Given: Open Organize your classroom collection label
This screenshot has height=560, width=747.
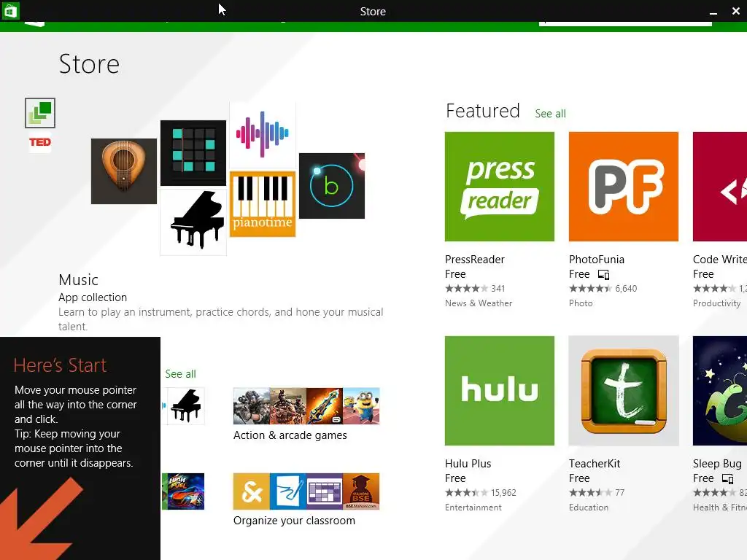Looking at the screenshot, I should (295, 521).
